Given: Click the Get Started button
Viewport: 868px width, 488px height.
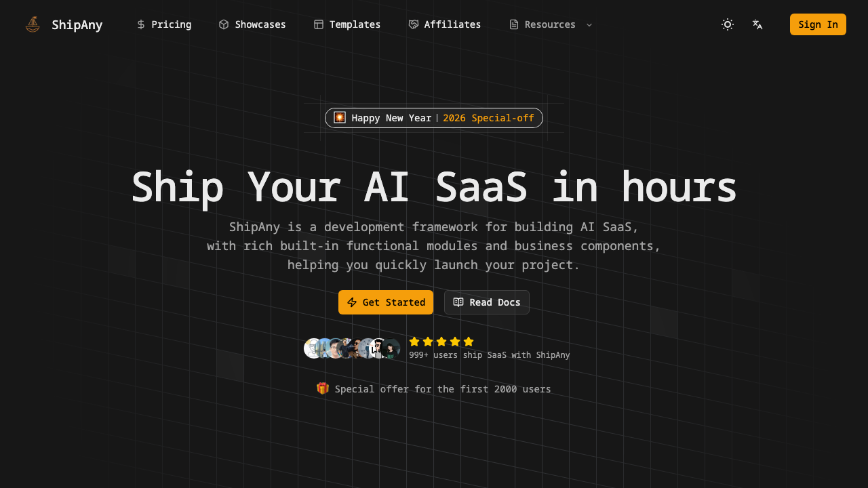Looking at the screenshot, I should click(386, 302).
